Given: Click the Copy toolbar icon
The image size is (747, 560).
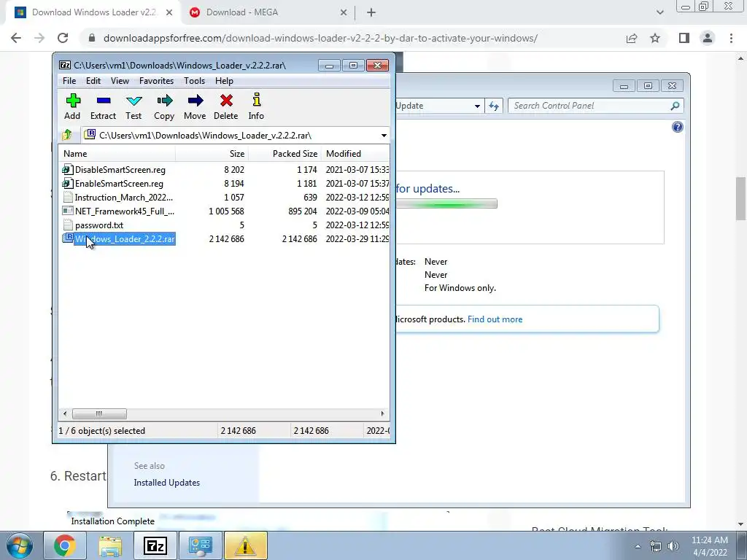Looking at the screenshot, I should [x=164, y=101].
